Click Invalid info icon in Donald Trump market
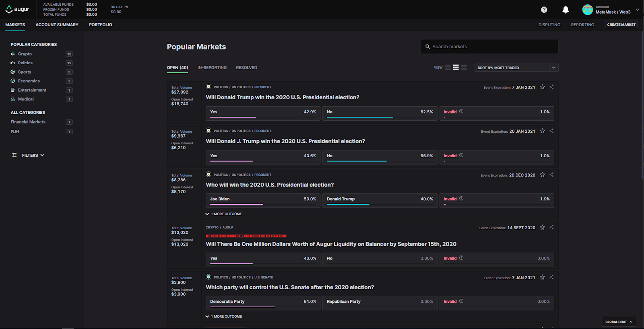 (x=461, y=111)
